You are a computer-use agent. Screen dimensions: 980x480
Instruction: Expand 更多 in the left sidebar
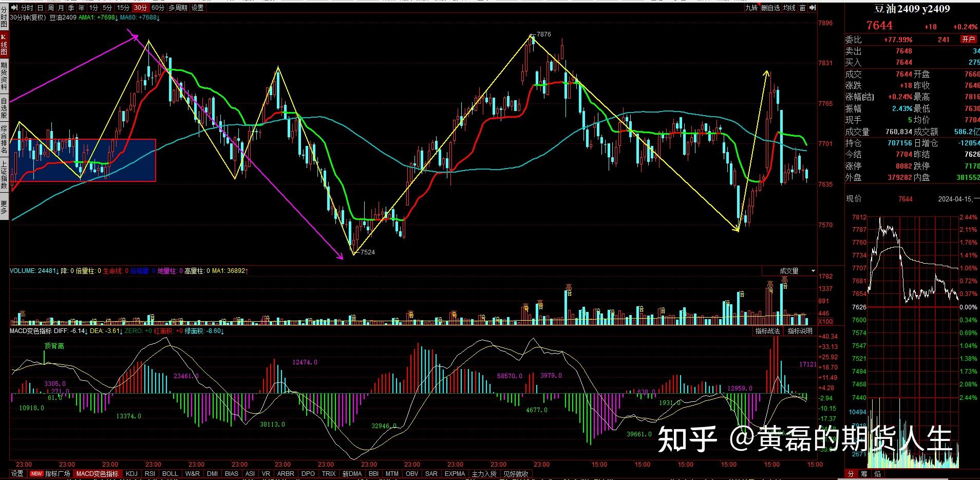tap(4, 207)
